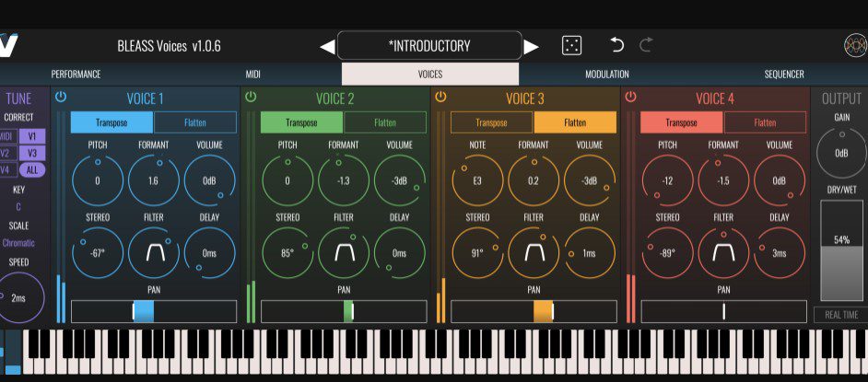The image size is (868, 382).
Task: Click Voice 1 STEREO knob showing -67°
Action: click(98, 252)
